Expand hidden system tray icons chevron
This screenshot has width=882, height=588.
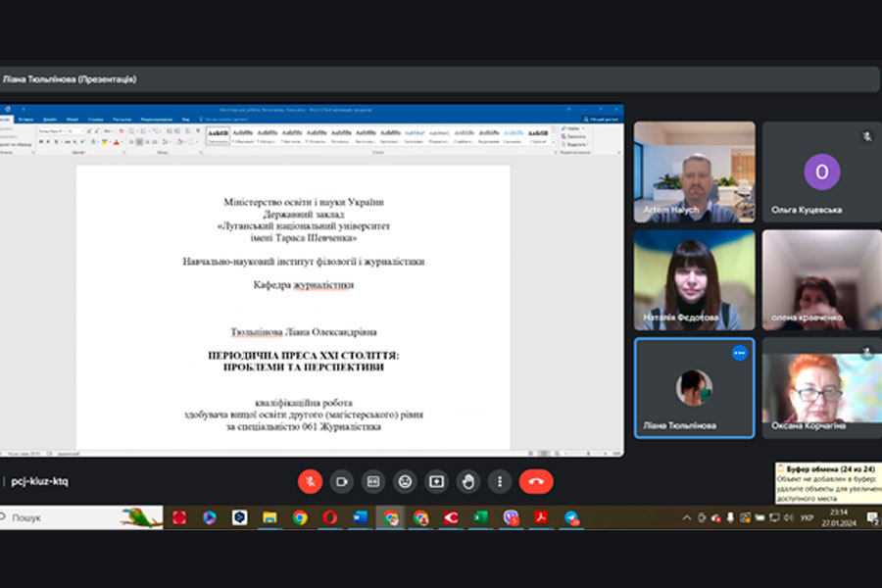tap(686, 517)
